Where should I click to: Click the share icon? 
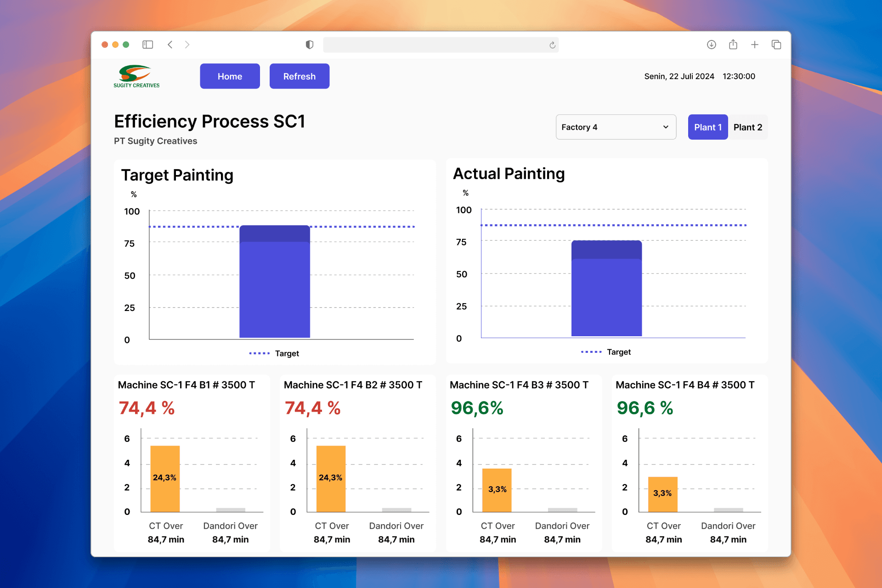coord(733,45)
